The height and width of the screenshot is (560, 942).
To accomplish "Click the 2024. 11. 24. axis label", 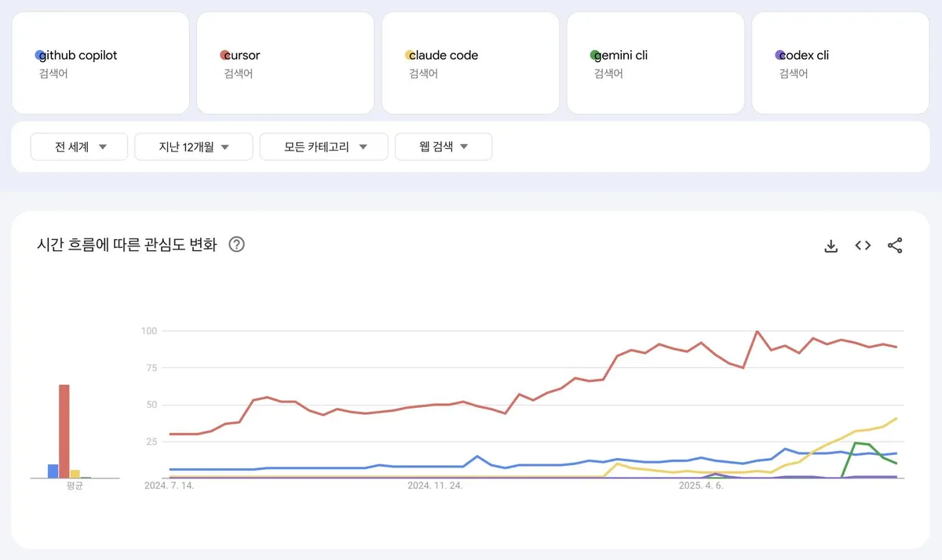I will (435, 485).
